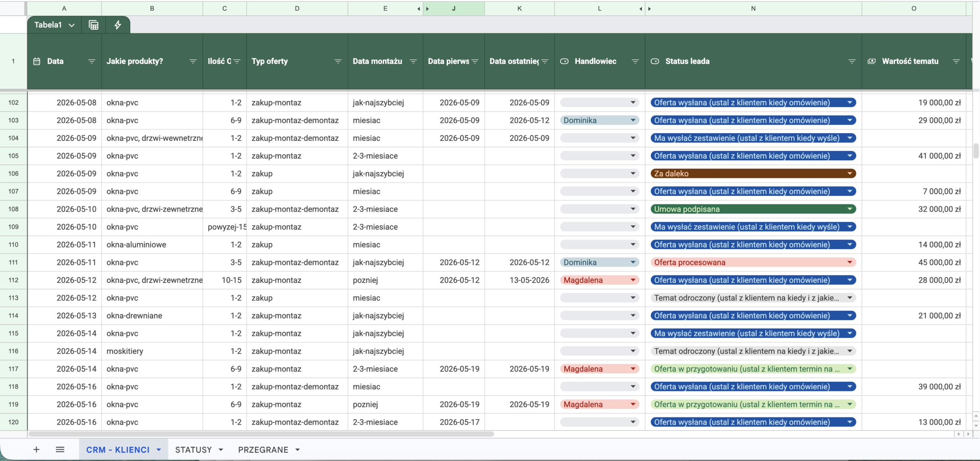This screenshot has width=980, height=461.
Task: Select column K header
Action: [519, 8]
